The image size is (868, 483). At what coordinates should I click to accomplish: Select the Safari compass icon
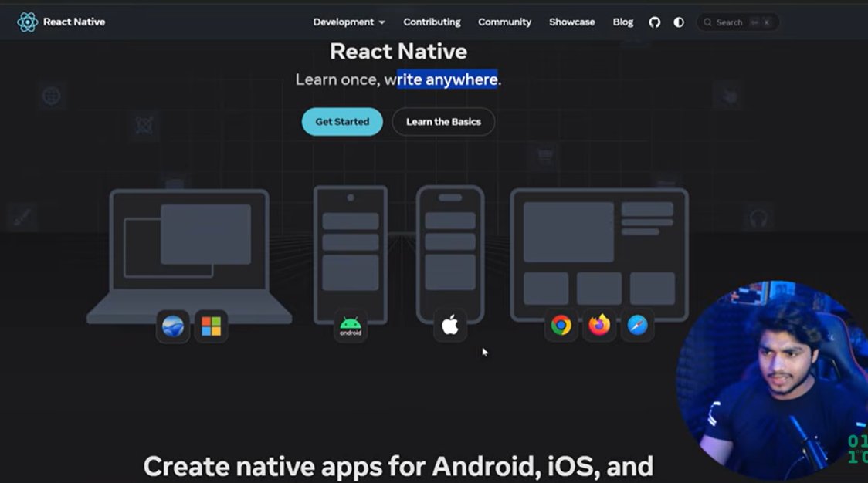pos(637,326)
